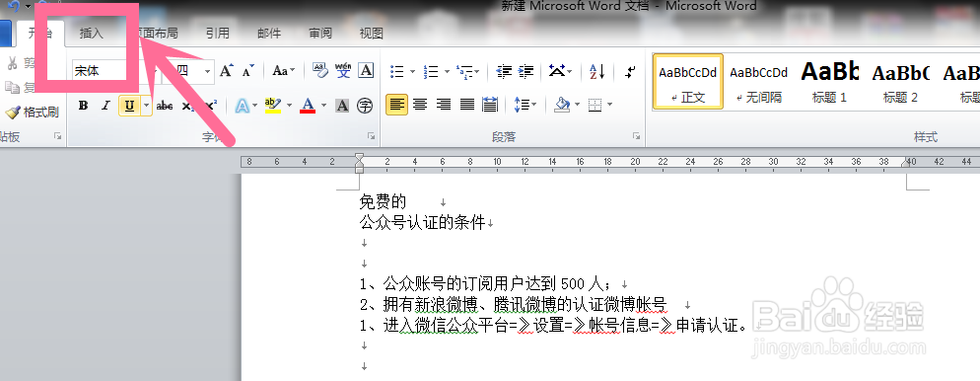Click the Grow Font icon
The image size is (980, 381).
coord(226,71)
